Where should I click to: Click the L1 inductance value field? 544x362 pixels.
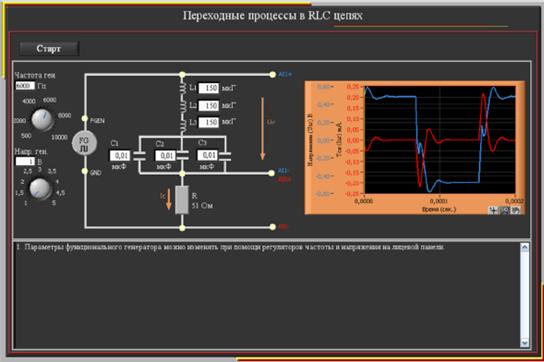[x=209, y=88]
